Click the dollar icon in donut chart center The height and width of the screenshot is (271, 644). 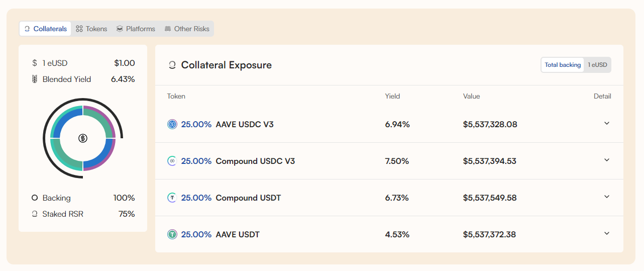pos(83,138)
